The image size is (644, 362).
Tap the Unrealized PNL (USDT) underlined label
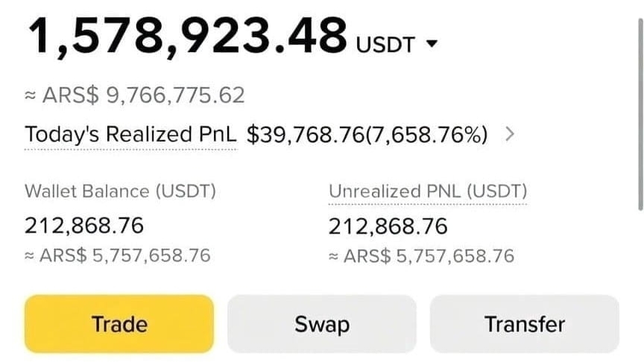tap(428, 191)
